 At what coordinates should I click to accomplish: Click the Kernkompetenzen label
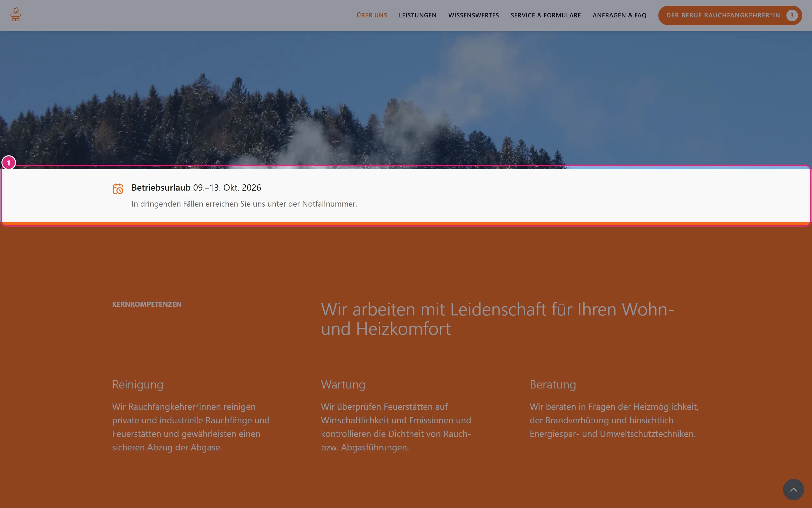[x=147, y=304]
